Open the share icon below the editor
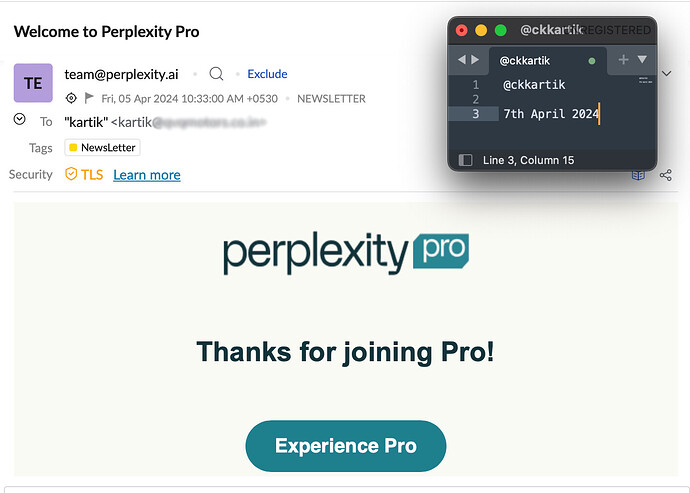 point(666,175)
